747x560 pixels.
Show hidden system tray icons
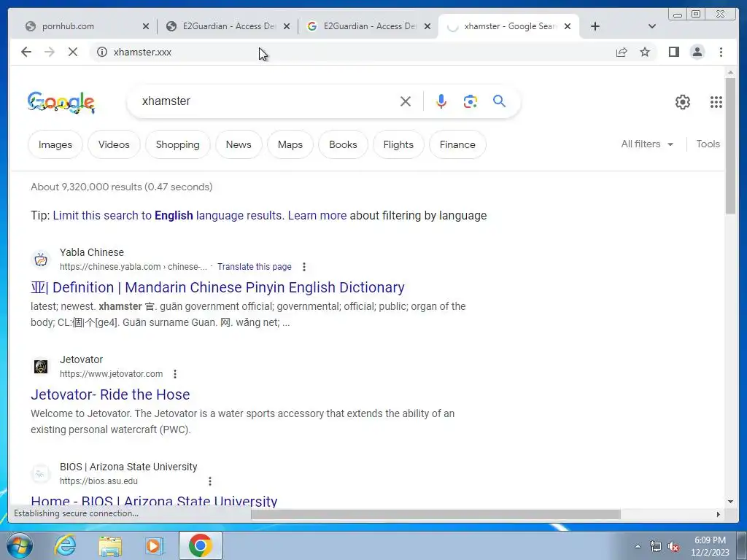click(x=638, y=546)
